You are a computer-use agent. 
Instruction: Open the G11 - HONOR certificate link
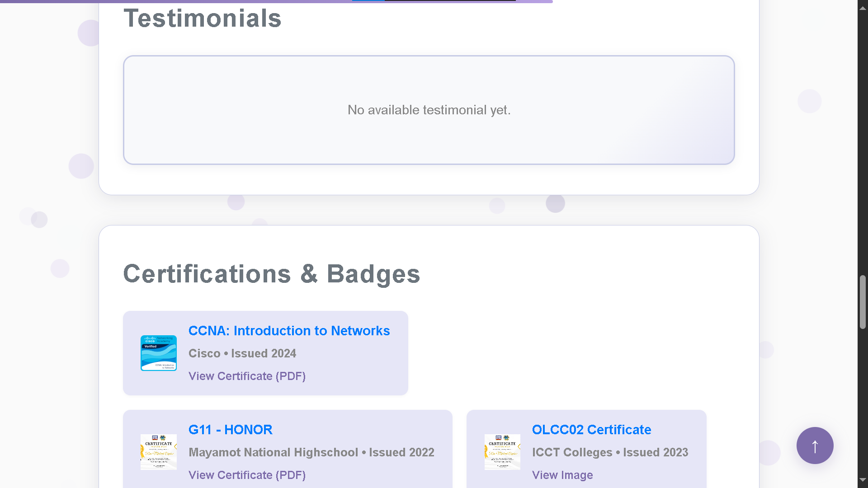(x=231, y=430)
